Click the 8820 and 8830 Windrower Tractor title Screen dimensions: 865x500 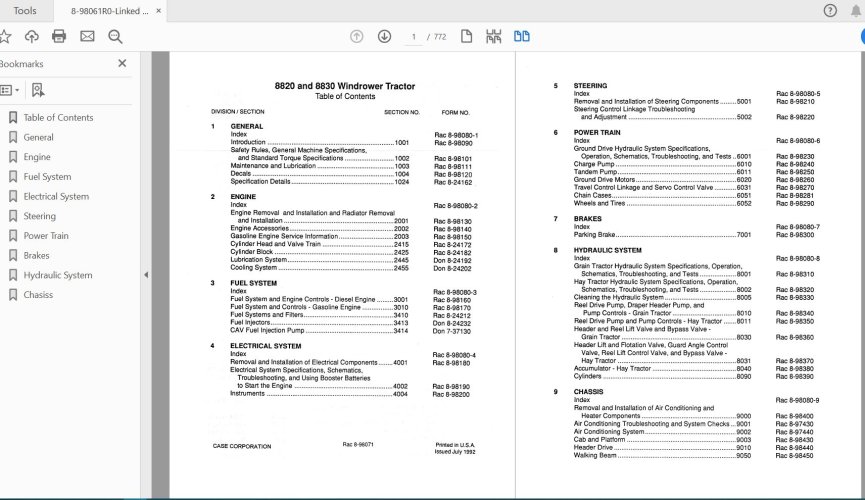pos(345,86)
